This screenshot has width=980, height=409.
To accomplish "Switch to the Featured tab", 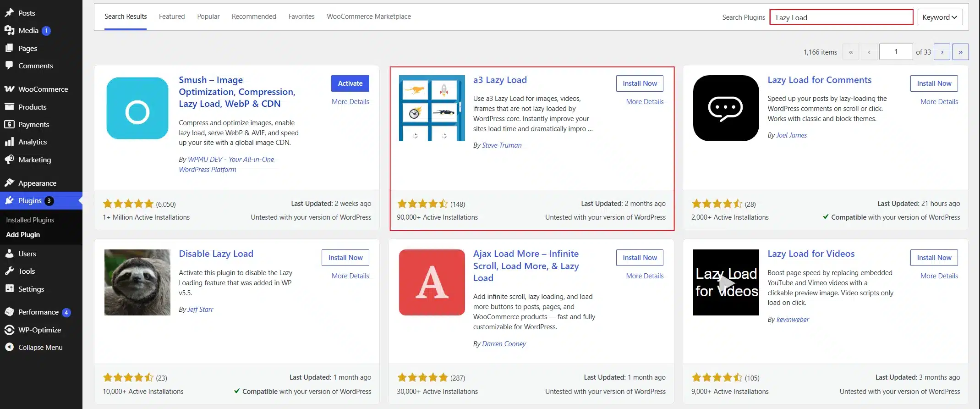I will [172, 17].
